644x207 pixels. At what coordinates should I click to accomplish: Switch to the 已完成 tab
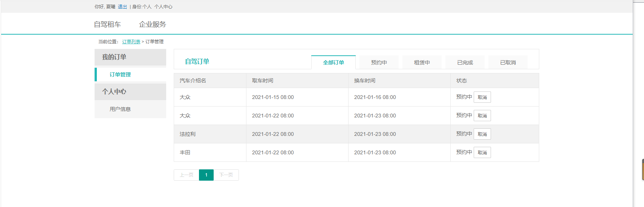[465, 62]
